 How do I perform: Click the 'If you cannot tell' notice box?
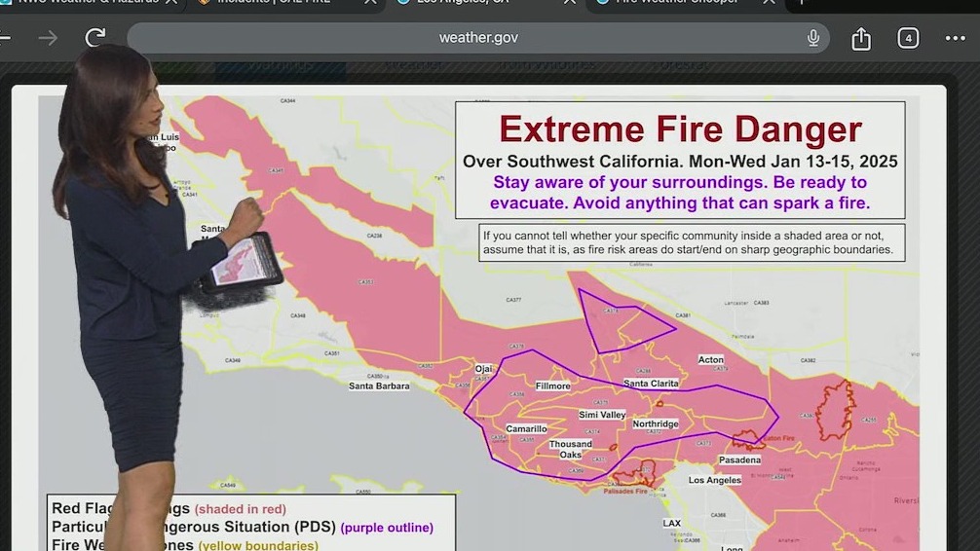pyautogui.click(x=692, y=242)
